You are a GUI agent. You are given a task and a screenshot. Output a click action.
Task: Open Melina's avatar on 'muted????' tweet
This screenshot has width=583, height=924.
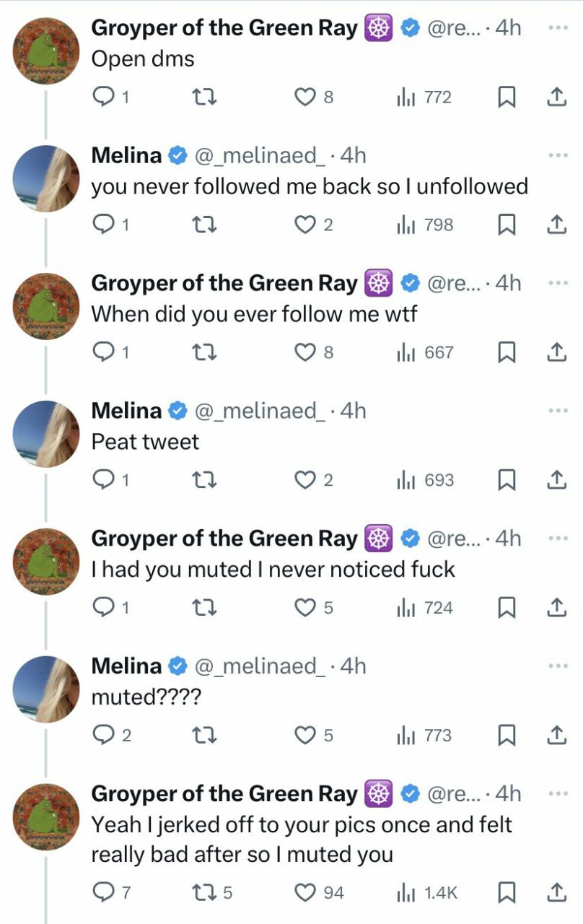(x=45, y=689)
